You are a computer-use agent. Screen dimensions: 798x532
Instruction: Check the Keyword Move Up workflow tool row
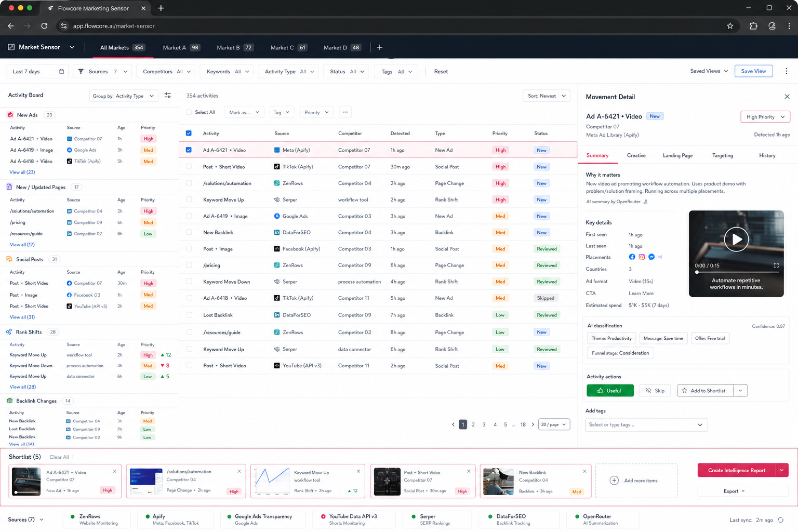(189, 199)
